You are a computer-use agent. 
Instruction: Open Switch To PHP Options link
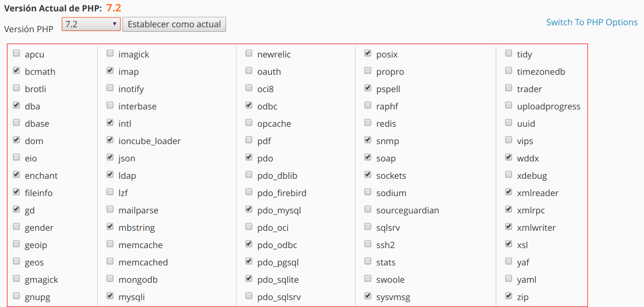pos(591,22)
